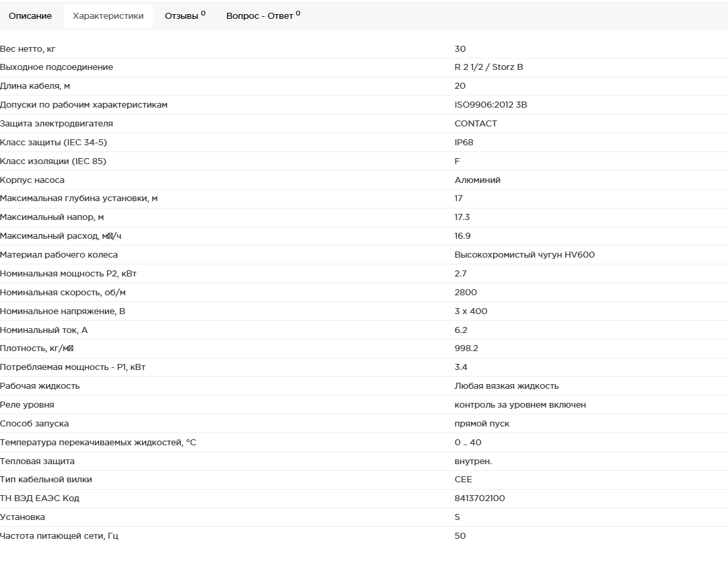Image resolution: width=728 pixels, height=561 pixels.
Task: Open the Отзывы tab
Action: click(184, 16)
